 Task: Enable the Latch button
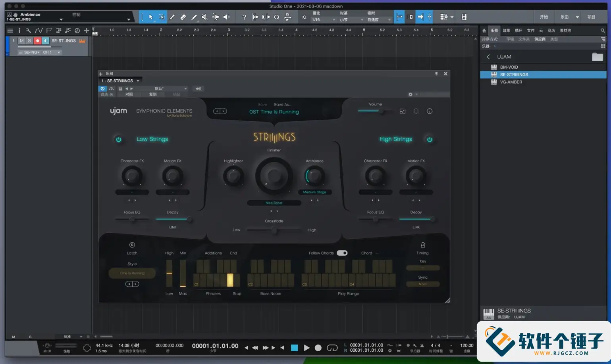coord(132,245)
